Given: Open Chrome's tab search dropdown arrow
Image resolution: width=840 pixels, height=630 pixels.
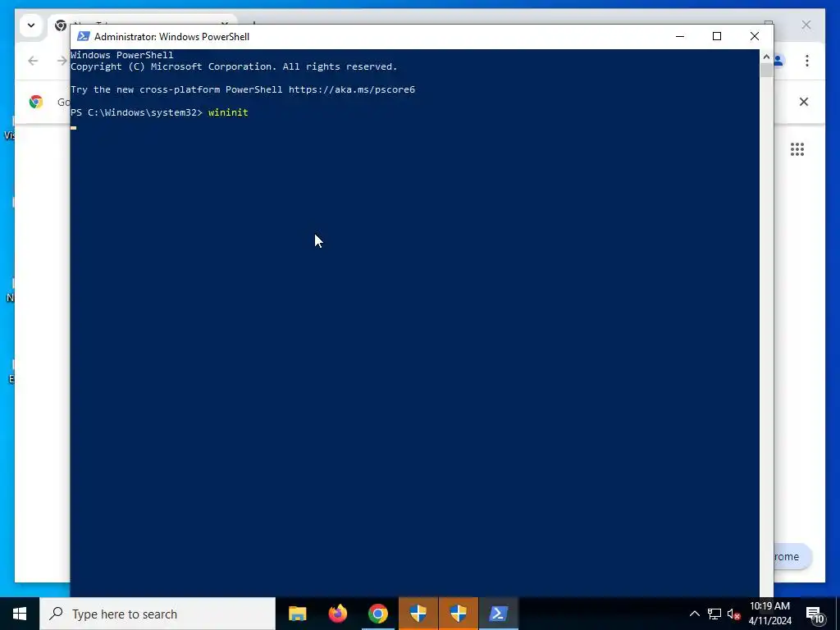Looking at the screenshot, I should pos(31,25).
